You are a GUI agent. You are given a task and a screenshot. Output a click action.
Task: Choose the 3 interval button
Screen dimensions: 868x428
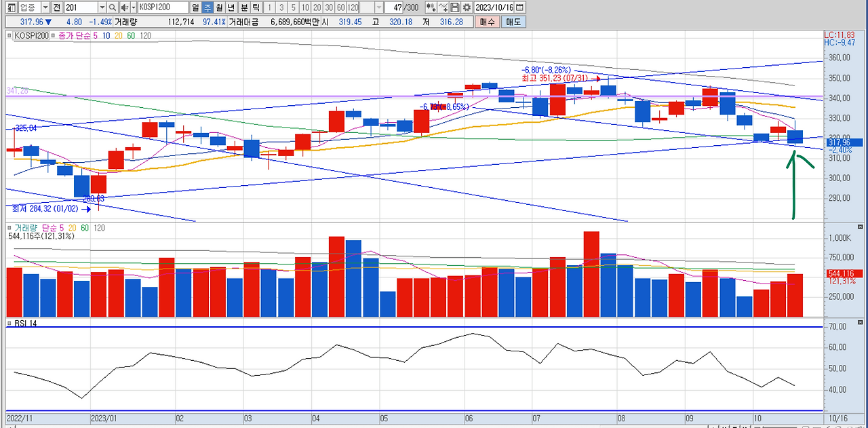(x=281, y=7)
